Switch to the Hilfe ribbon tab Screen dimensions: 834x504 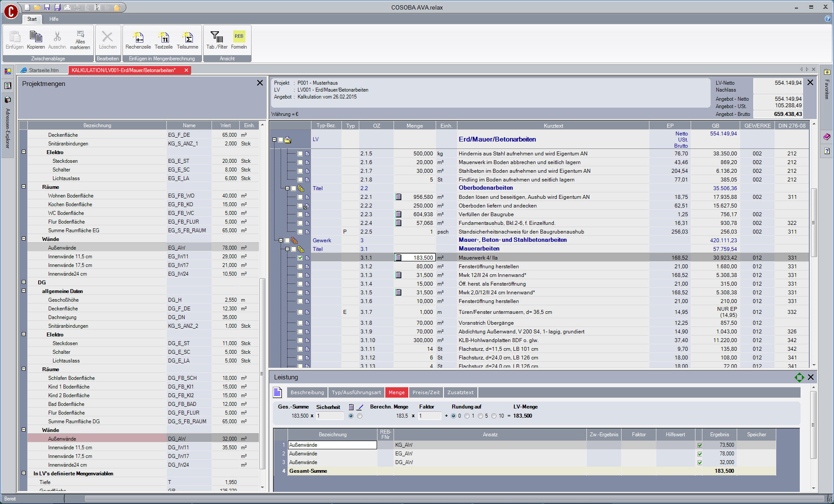coord(54,19)
